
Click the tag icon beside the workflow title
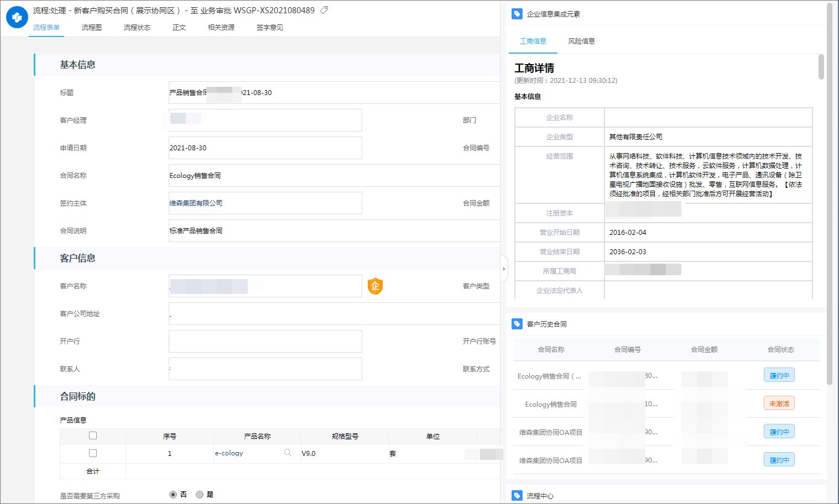(324, 10)
